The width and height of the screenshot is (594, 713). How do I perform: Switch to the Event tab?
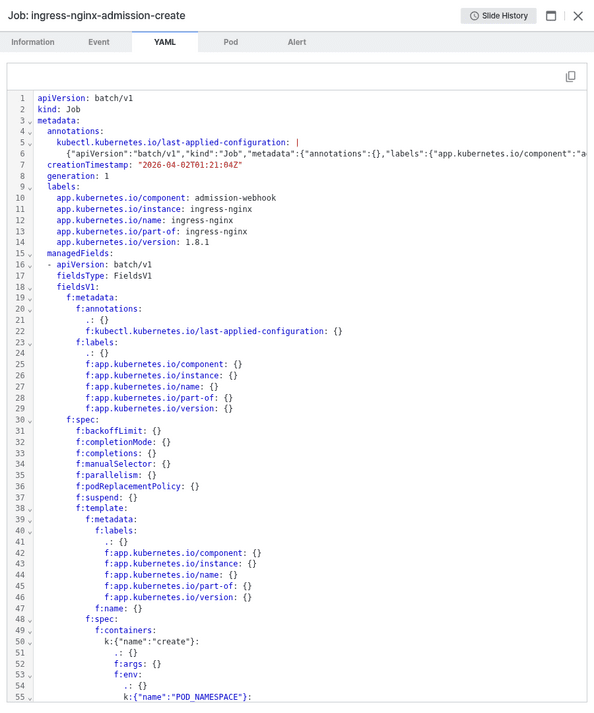click(99, 42)
